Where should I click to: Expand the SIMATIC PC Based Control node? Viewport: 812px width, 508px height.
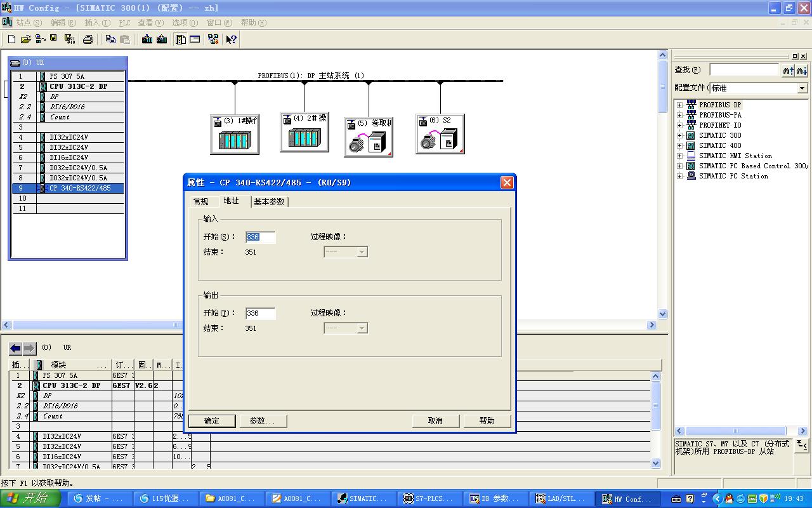coord(679,166)
